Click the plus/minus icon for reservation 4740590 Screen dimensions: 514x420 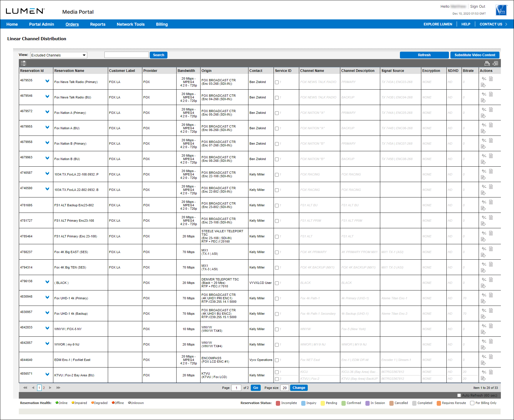[484, 187]
